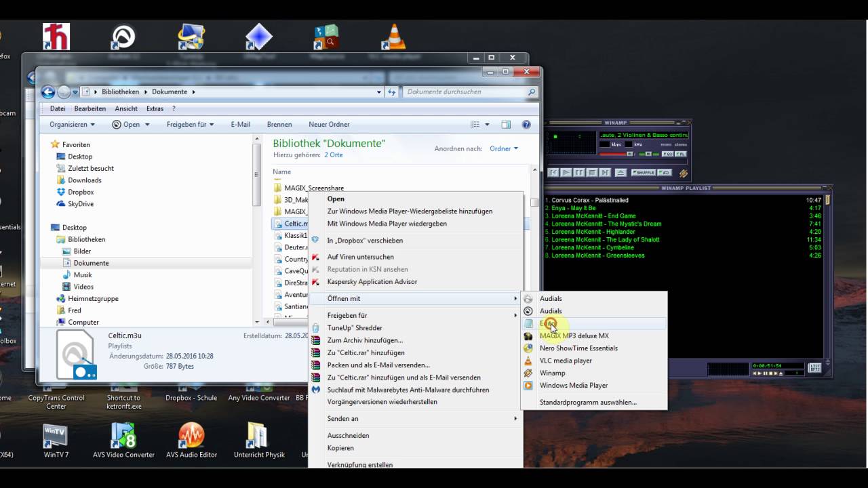Click Zum Archiv hinzufügen... entry
Image resolution: width=868 pixels, height=488 pixels.
(415, 340)
